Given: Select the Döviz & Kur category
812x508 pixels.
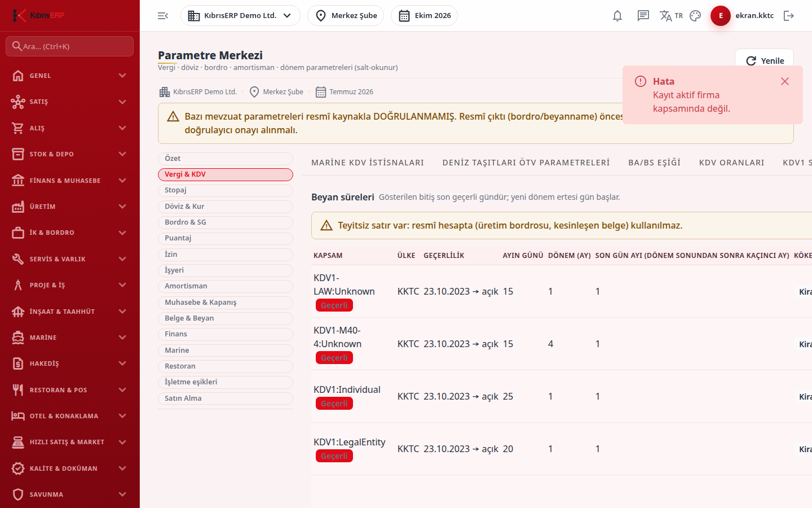Looking at the screenshot, I should click(x=226, y=207).
